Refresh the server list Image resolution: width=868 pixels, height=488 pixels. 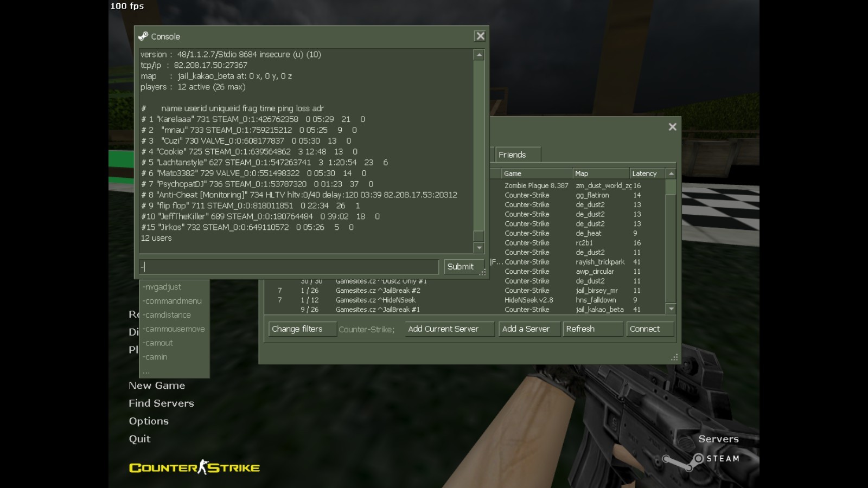(592, 329)
